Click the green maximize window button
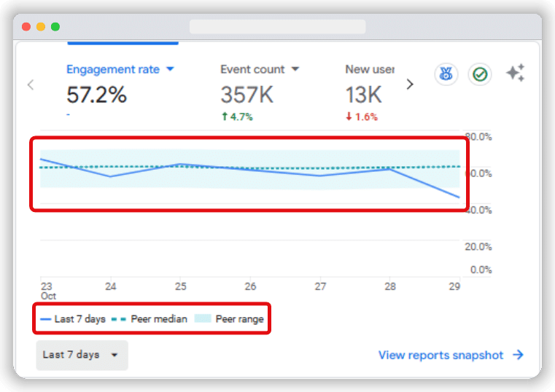The image size is (555, 392). tap(55, 26)
